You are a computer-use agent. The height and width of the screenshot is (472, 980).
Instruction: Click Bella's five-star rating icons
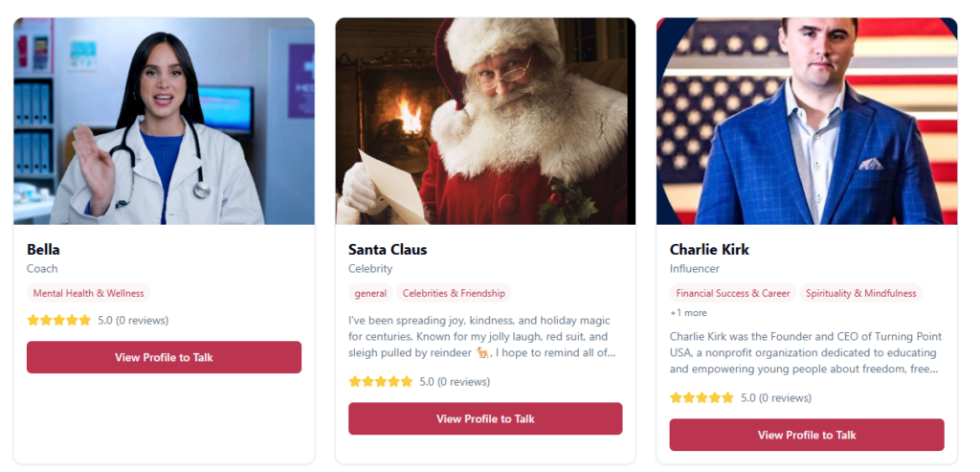[x=59, y=320]
